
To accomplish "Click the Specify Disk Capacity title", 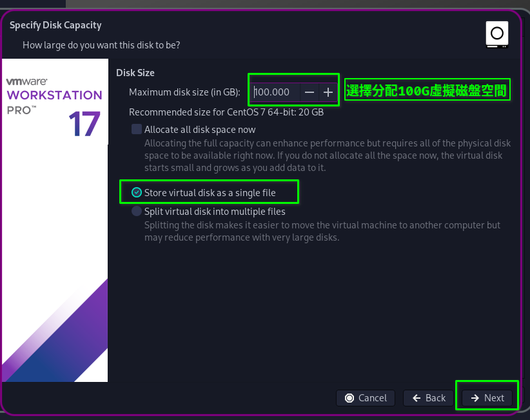I will pyautogui.click(x=55, y=25).
